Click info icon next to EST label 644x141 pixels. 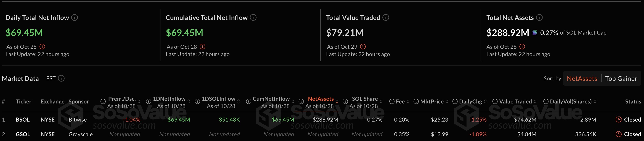[61, 78]
